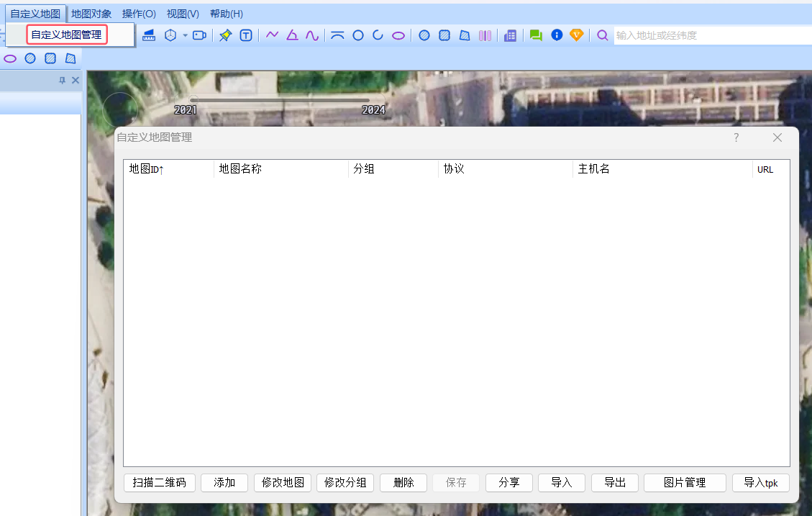This screenshot has height=516, width=812.
Task: Open the 操作(O) menu
Action: pyautogui.click(x=139, y=14)
